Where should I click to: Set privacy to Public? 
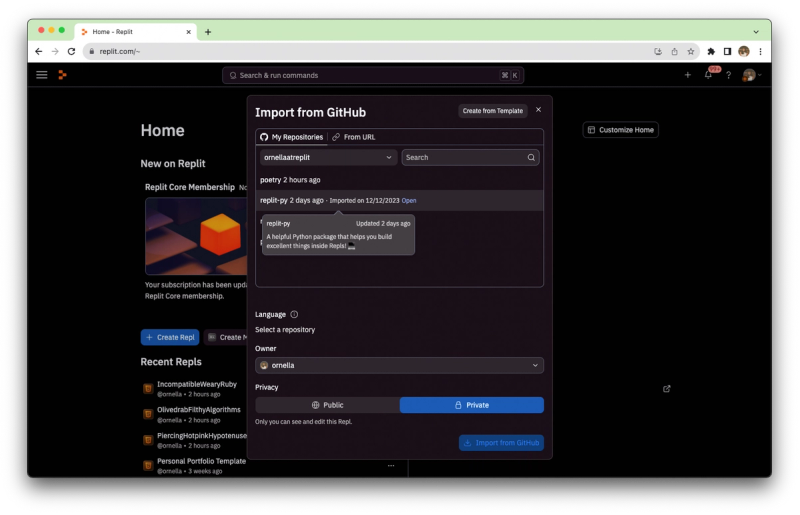pos(328,405)
